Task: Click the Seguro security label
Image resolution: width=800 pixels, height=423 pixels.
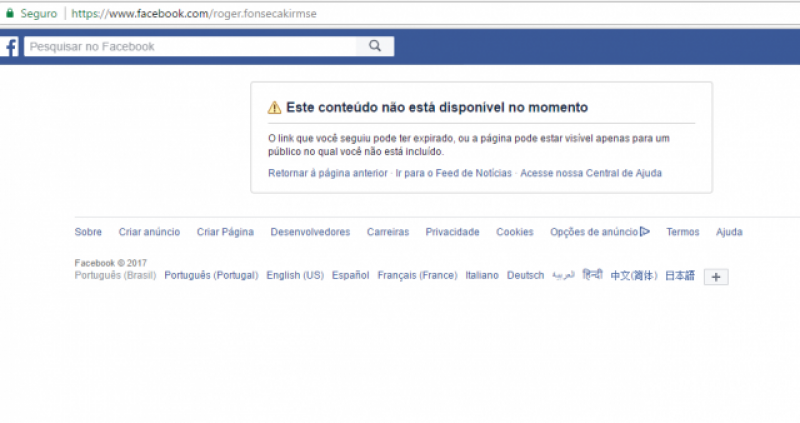Action: (39, 14)
